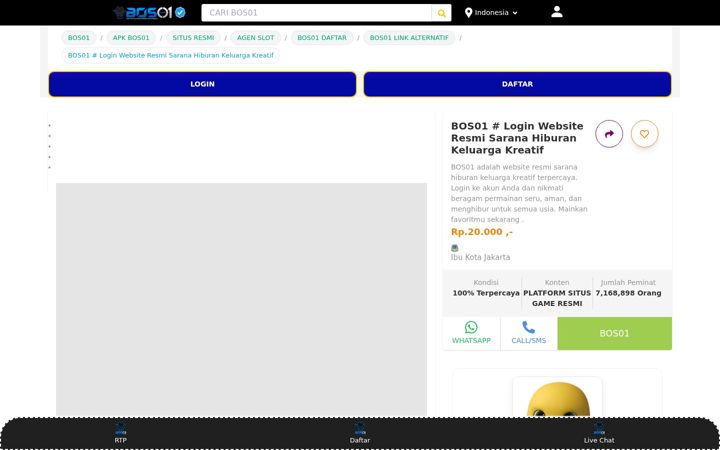Open the APK BOS01 breadcrumb
The image size is (720, 450).
click(x=131, y=38)
